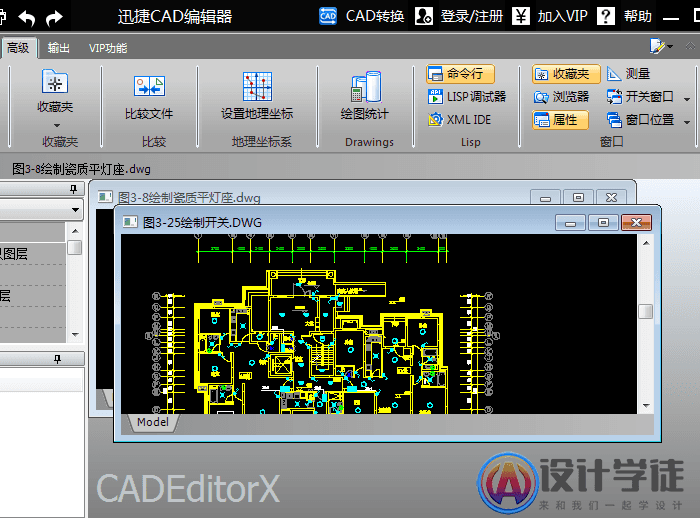This screenshot has height=518, width=700.
Task: Close the 图3-8绘制瓷质平灯座.dwg child window
Action: pyautogui.click(x=611, y=198)
